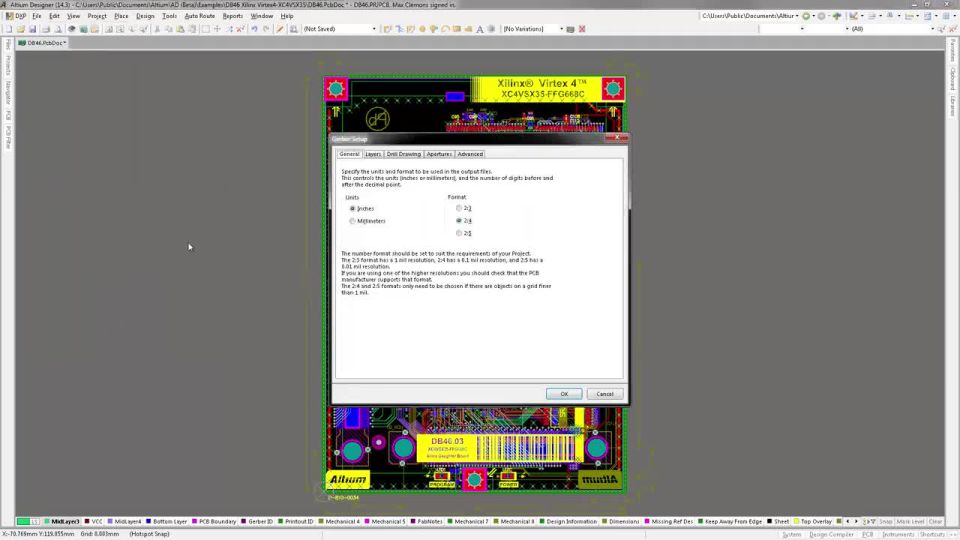This screenshot has height=540, width=960.
Task: Click the red X variations icon
Action: (582, 29)
